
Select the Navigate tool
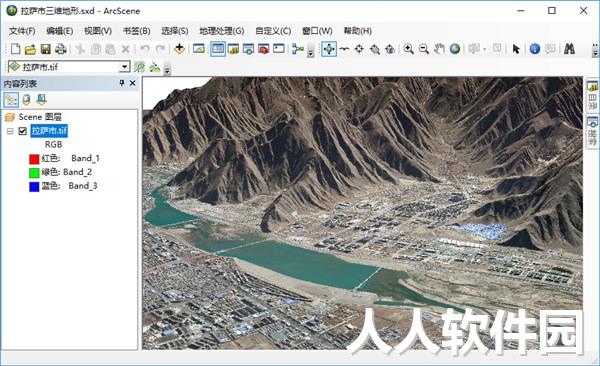point(329,49)
